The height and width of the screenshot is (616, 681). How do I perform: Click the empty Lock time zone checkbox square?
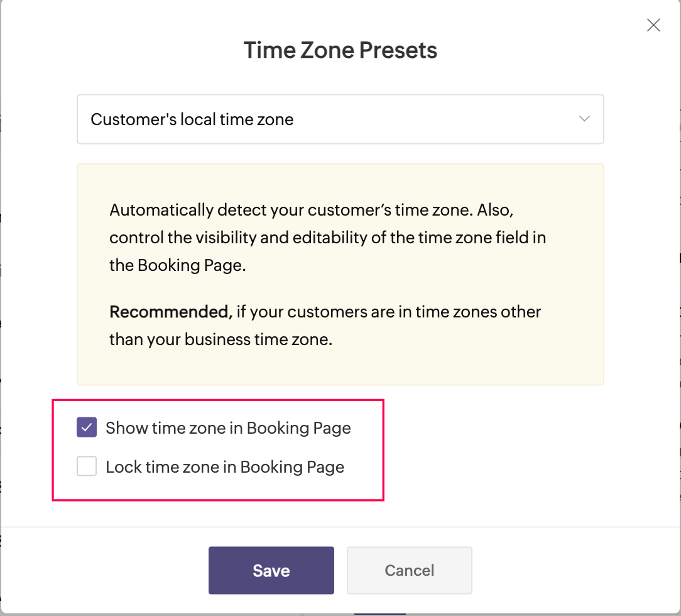click(87, 467)
